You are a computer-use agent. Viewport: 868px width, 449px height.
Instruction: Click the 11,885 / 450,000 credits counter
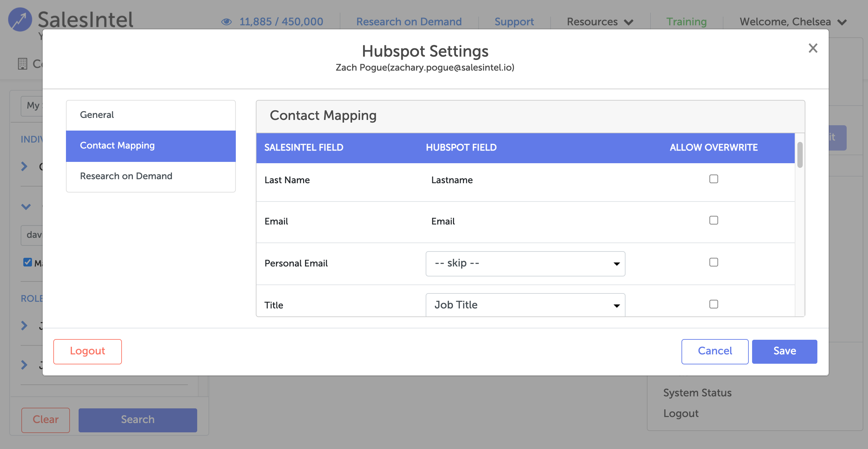click(281, 22)
